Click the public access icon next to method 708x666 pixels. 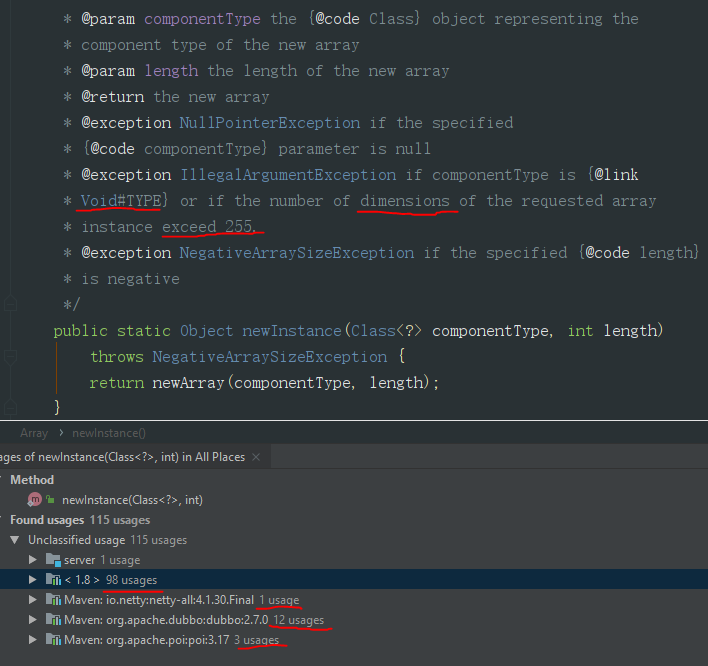(x=51, y=499)
